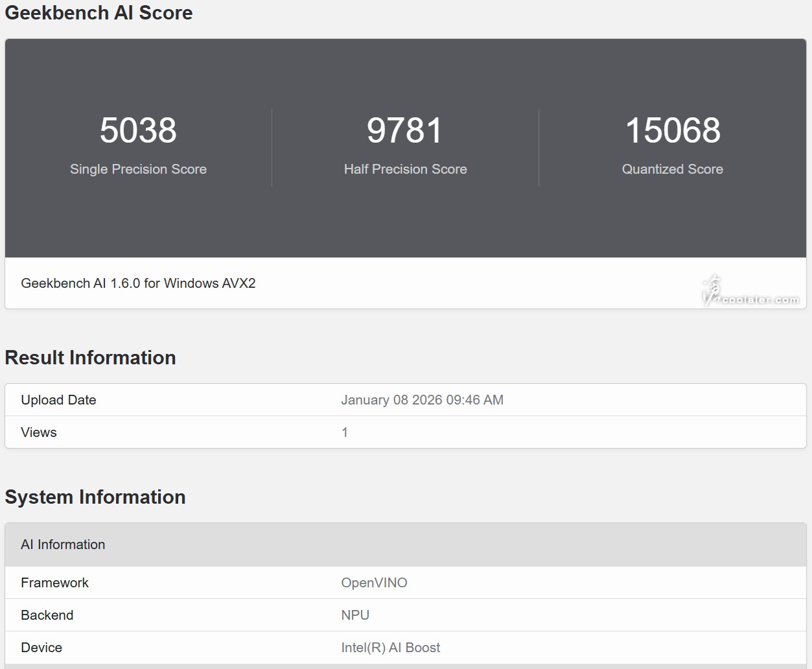Select the Single Precision Score label

pyautogui.click(x=138, y=169)
